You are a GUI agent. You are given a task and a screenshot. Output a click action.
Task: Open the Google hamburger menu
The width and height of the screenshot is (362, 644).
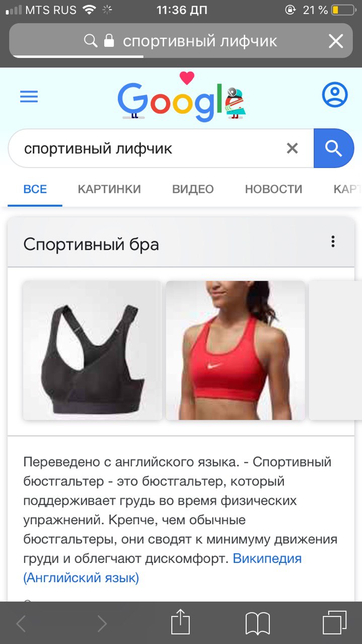click(29, 96)
